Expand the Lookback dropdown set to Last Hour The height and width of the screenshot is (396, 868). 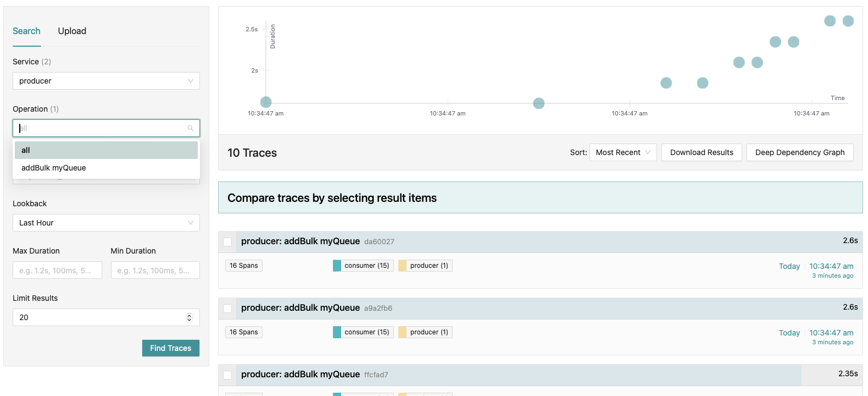(106, 223)
